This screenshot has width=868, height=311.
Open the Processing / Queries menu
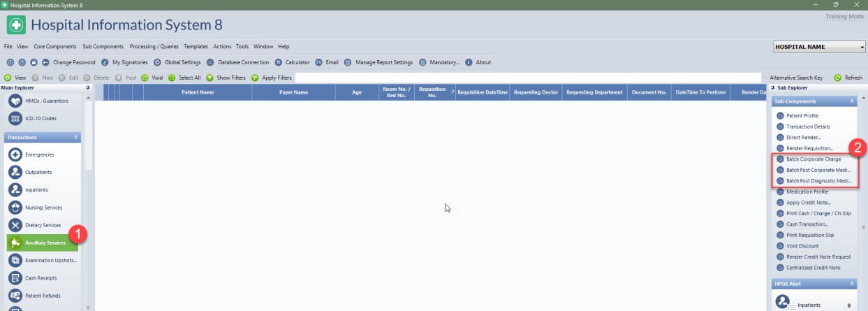(154, 46)
